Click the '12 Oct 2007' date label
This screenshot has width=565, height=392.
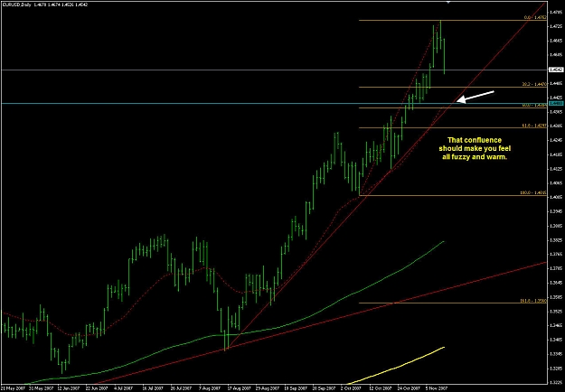pos(379,388)
